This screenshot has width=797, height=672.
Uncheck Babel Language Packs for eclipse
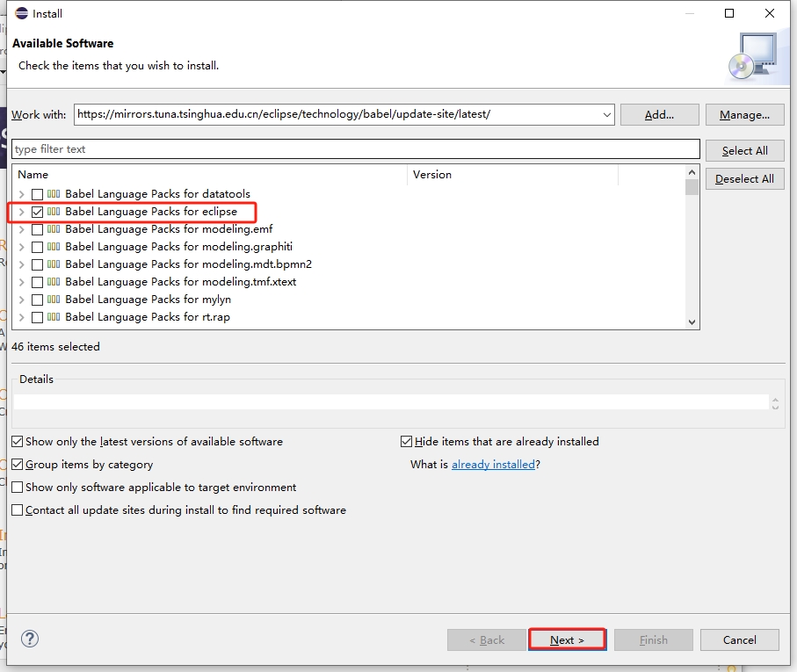pos(37,212)
